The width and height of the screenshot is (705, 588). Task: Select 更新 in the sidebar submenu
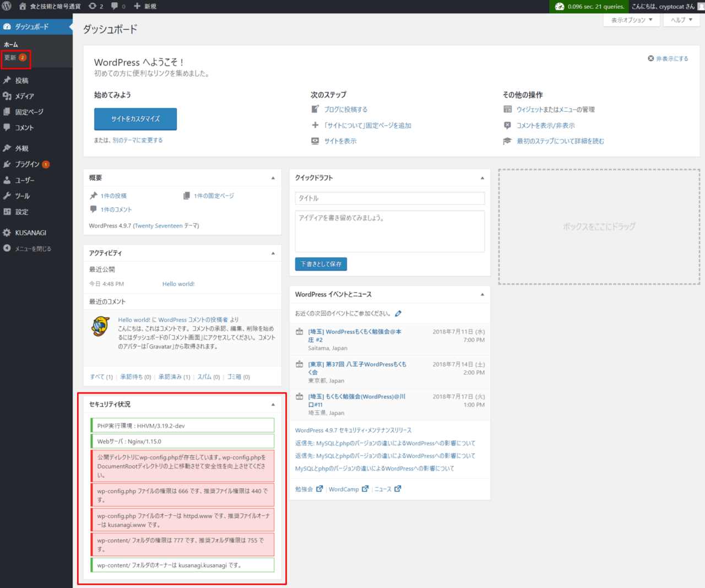[x=10, y=58]
